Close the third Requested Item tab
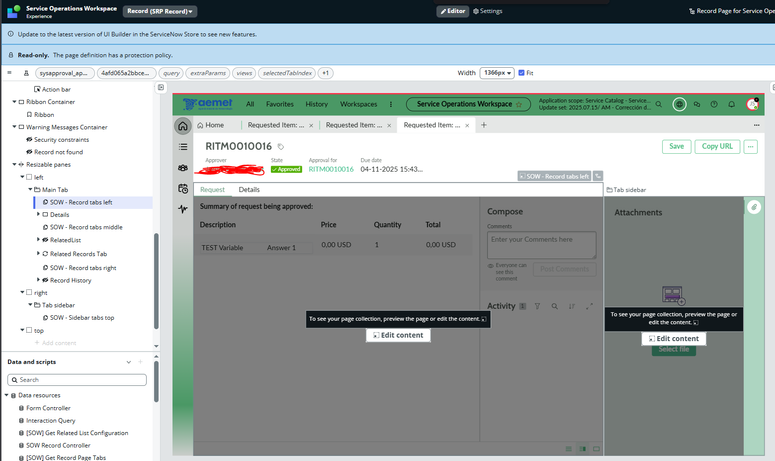775x461 pixels. coord(467,126)
